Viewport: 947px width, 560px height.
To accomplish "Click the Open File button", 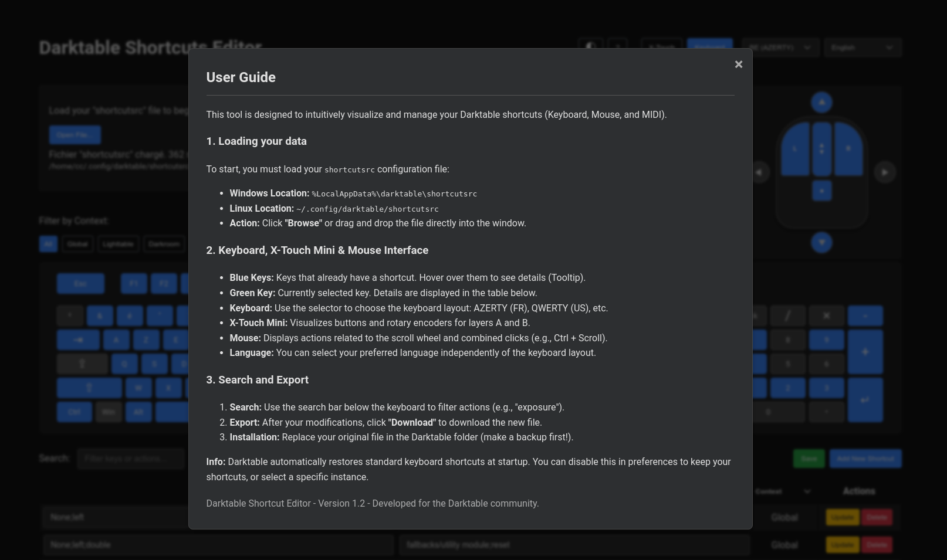I will pos(75,135).
